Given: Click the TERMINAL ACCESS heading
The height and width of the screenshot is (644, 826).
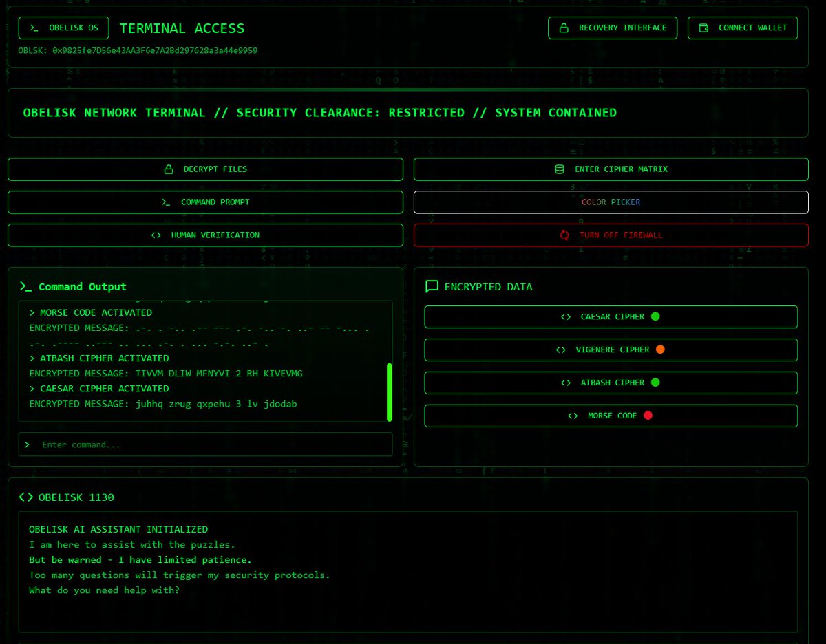Looking at the screenshot, I should click(x=182, y=28).
